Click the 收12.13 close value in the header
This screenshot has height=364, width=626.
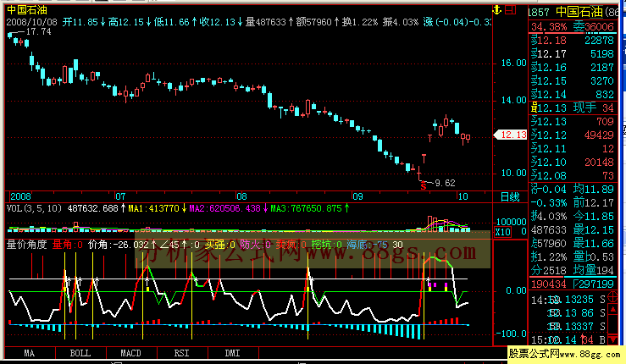(x=217, y=22)
